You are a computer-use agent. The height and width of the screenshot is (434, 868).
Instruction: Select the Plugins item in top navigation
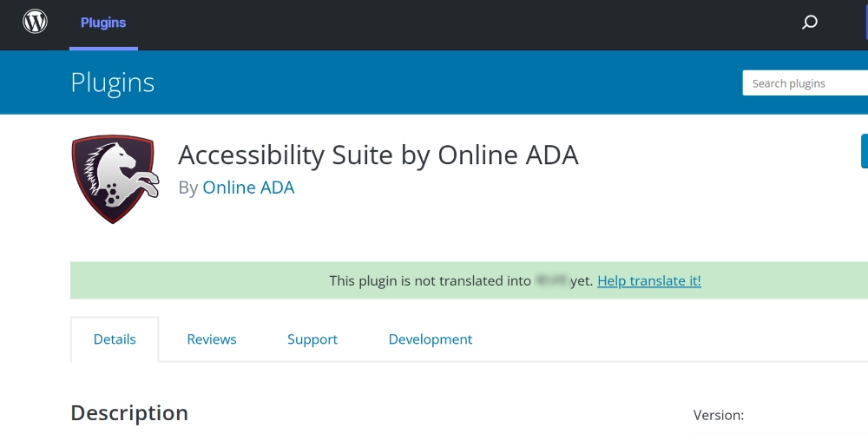pos(103,23)
